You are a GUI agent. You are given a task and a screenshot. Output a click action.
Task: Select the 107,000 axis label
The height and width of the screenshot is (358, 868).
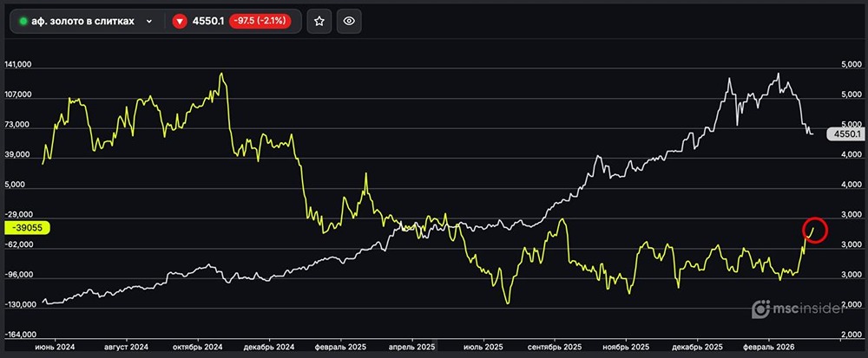(18, 95)
